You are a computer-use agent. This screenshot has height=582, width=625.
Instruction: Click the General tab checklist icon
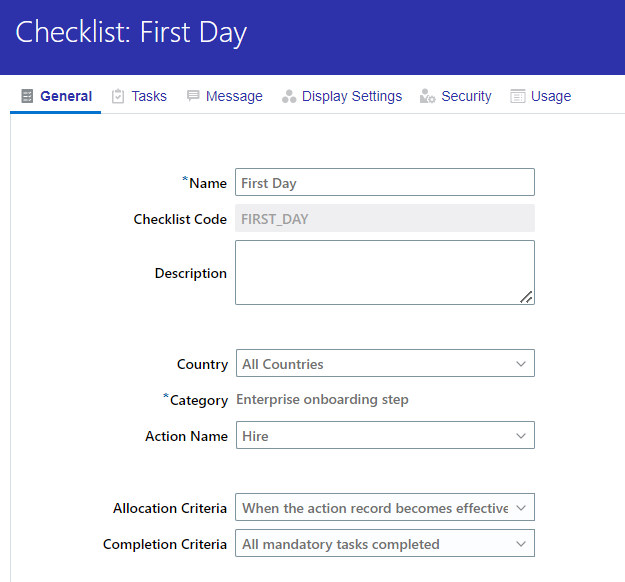click(x=27, y=96)
